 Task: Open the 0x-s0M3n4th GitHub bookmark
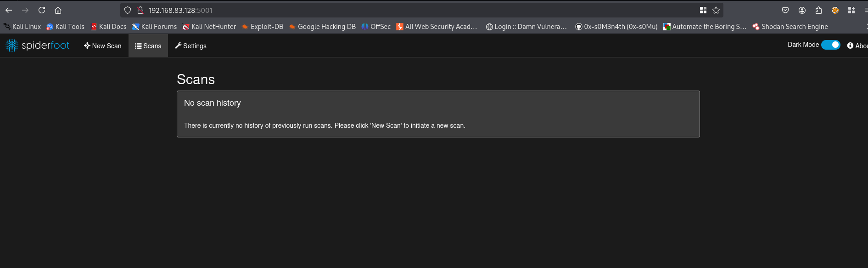pos(616,27)
